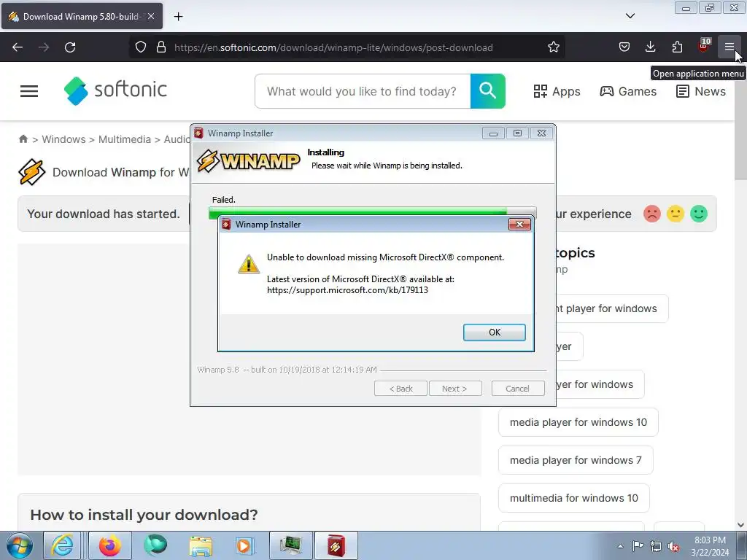747x560 pixels.
Task: Rate experience with yellow neutral face
Action: pyautogui.click(x=675, y=214)
